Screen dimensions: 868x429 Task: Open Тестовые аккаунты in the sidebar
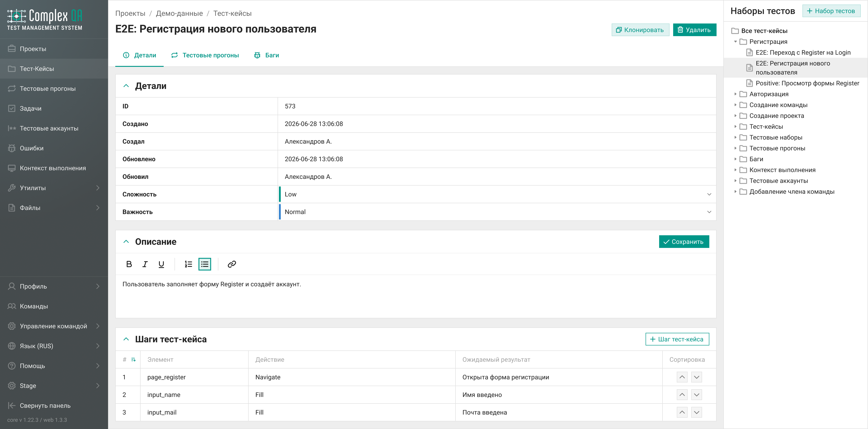(x=54, y=128)
